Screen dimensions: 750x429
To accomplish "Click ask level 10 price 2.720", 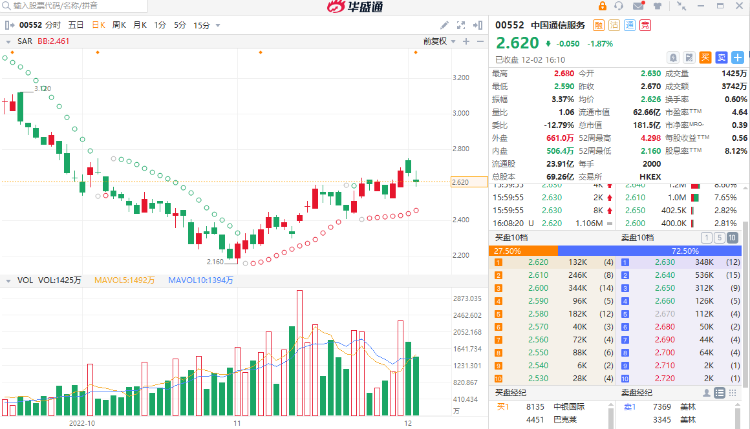I will [665, 378].
